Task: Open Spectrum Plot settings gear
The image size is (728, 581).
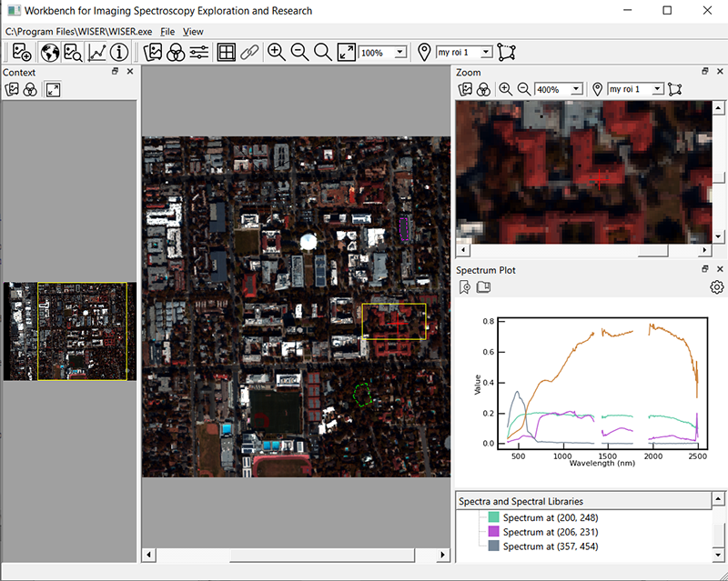Action: tap(716, 287)
